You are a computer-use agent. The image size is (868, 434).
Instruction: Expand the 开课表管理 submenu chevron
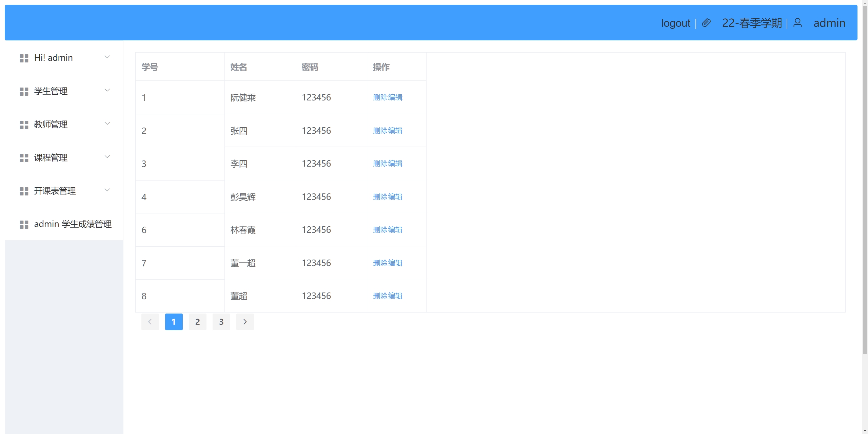107,190
